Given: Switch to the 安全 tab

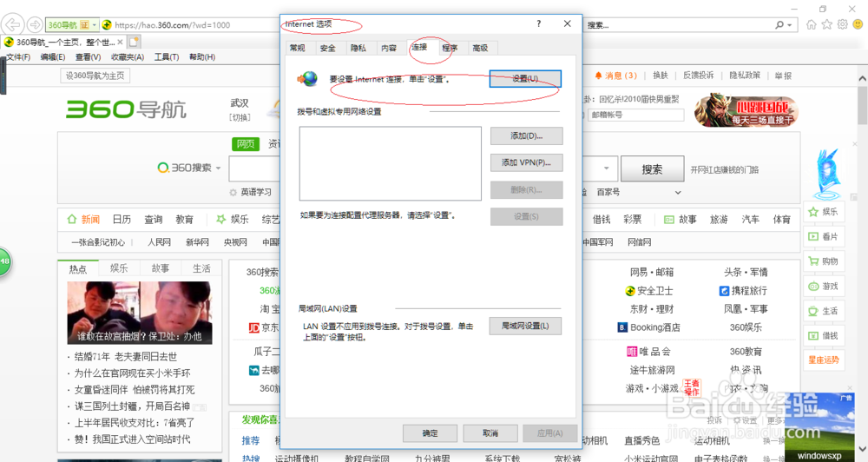Looking at the screenshot, I should [x=328, y=48].
